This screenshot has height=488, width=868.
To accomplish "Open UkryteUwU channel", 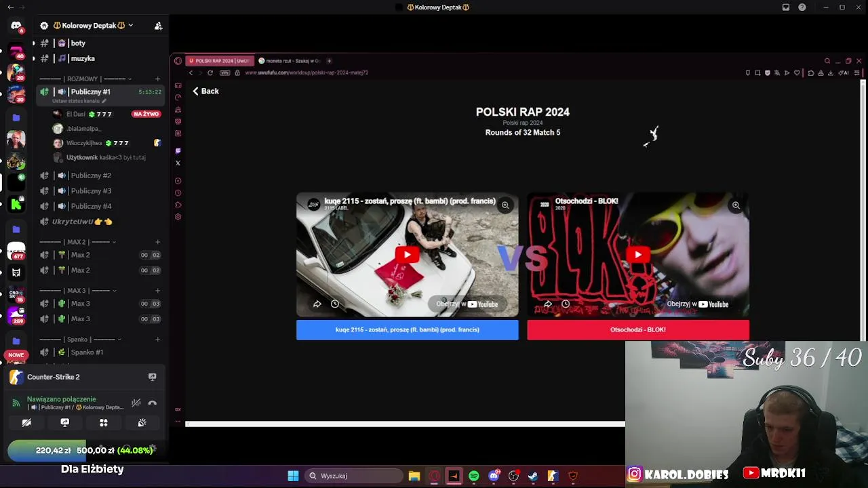I will pyautogui.click(x=100, y=222).
